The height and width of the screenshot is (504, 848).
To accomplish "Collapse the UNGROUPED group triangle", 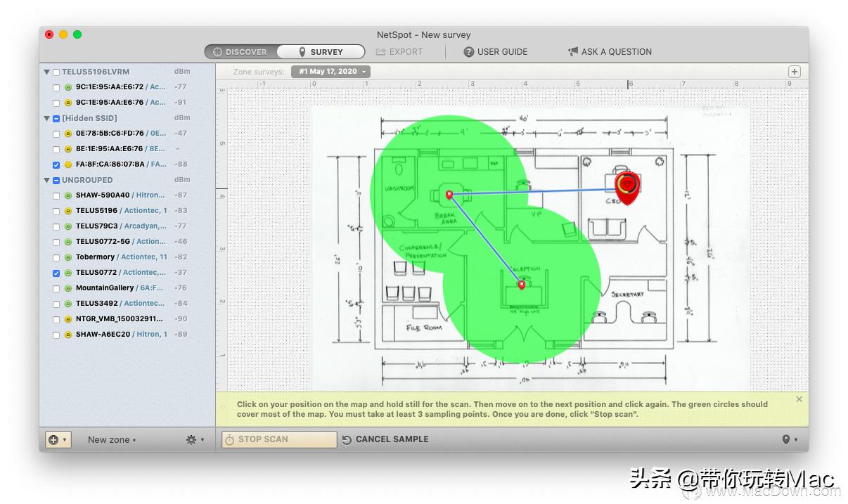I will (47, 180).
